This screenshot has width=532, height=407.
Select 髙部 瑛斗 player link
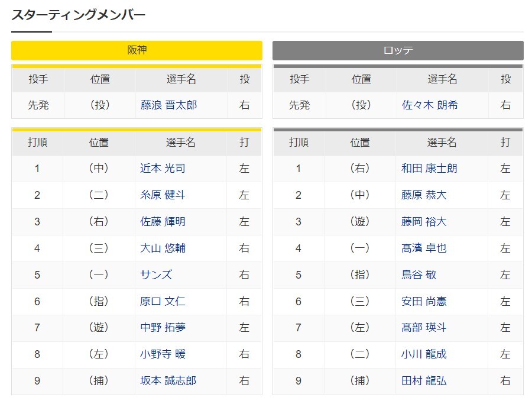[424, 328]
